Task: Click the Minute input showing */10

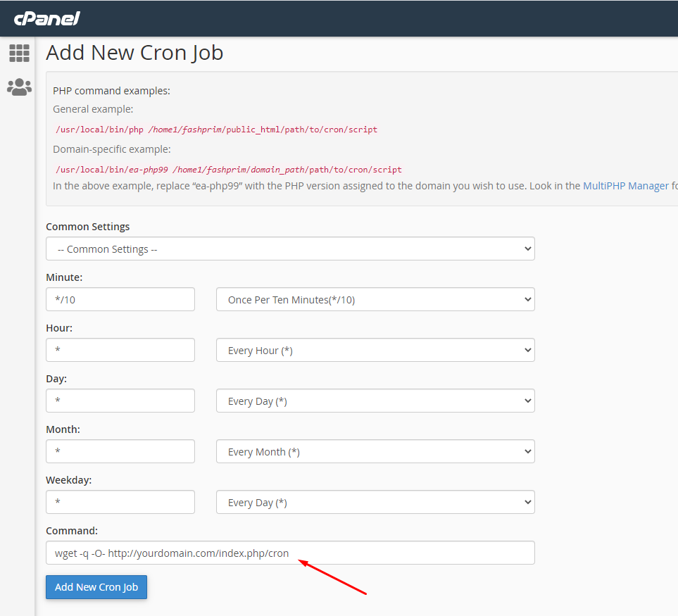Action: point(120,299)
